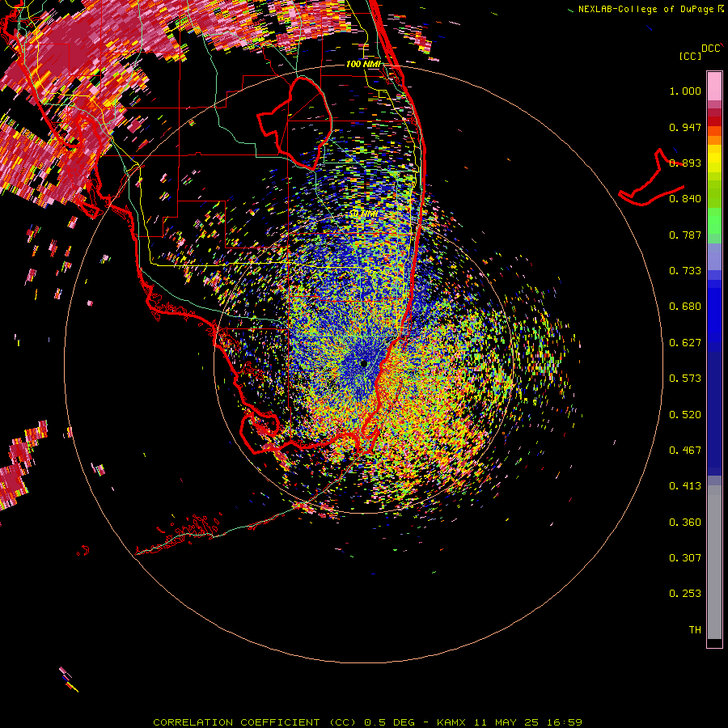Select the 0.733 scale value

pyautogui.click(x=685, y=271)
